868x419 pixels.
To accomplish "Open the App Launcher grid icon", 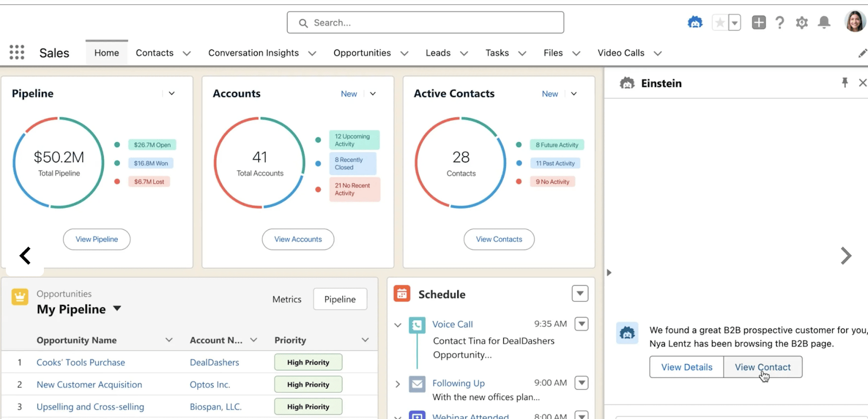I will point(17,52).
